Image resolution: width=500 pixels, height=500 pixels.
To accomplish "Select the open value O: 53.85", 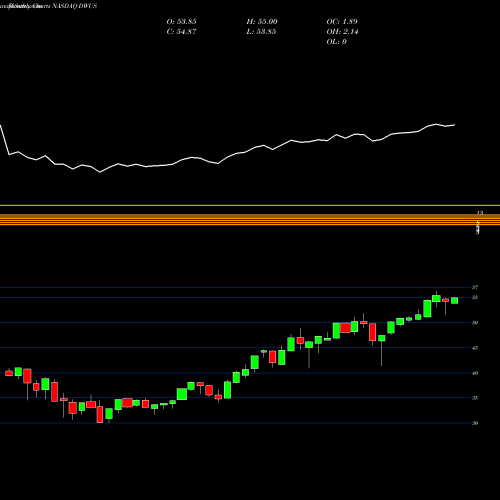I will 181,22.
